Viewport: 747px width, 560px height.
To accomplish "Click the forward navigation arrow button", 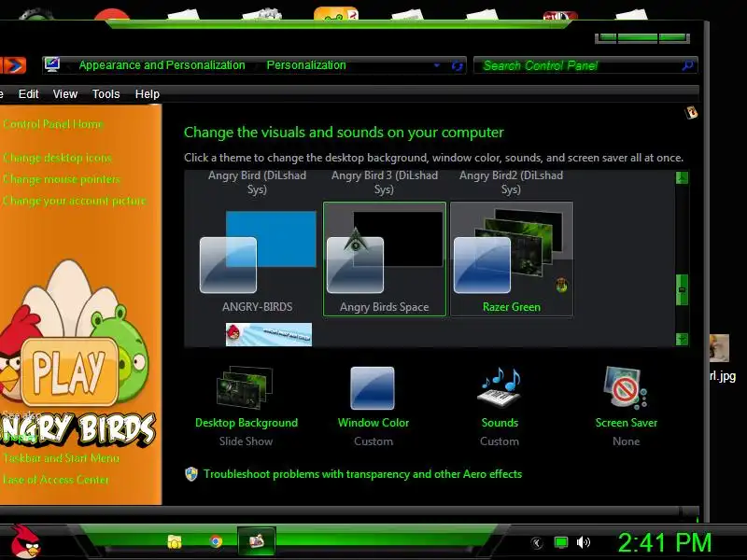I will click(14, 65).
